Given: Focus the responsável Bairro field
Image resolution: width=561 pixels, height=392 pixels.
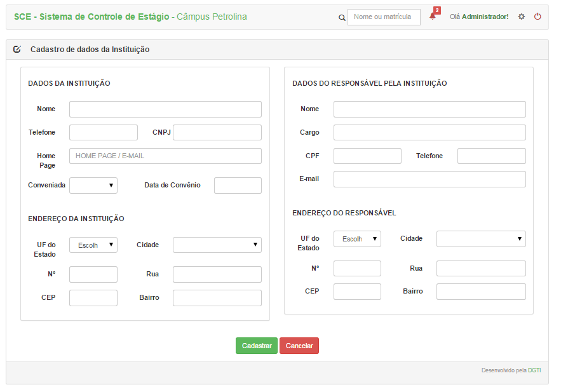Looking at the screenshot, I should [481, 292].
